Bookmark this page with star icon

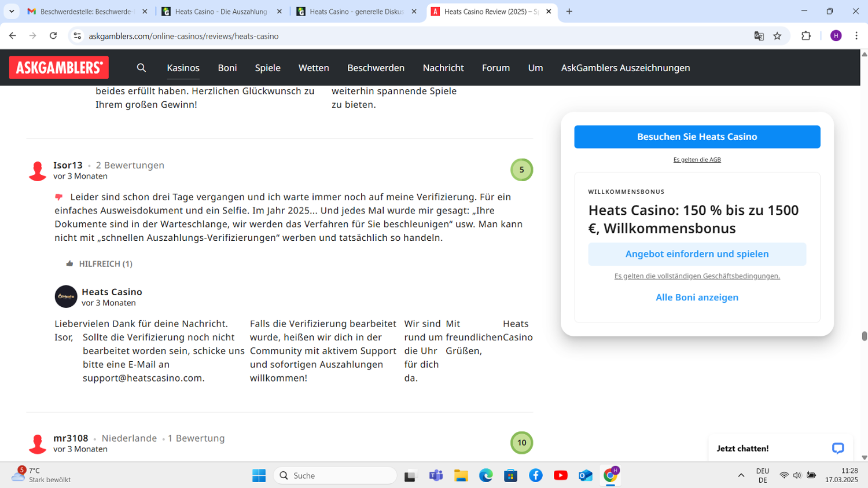[777, 36]
